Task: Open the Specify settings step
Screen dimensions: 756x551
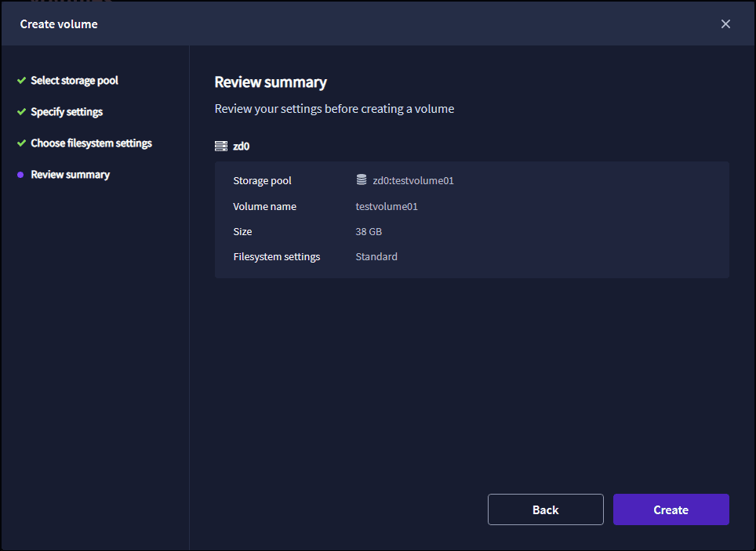Action: tap(67, 112)
